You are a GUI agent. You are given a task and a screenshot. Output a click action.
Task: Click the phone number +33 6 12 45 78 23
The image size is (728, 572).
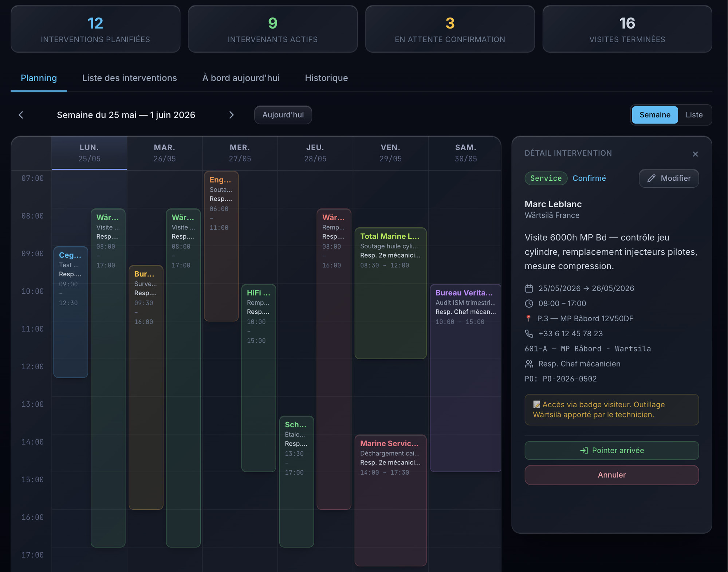click(570, 334)
